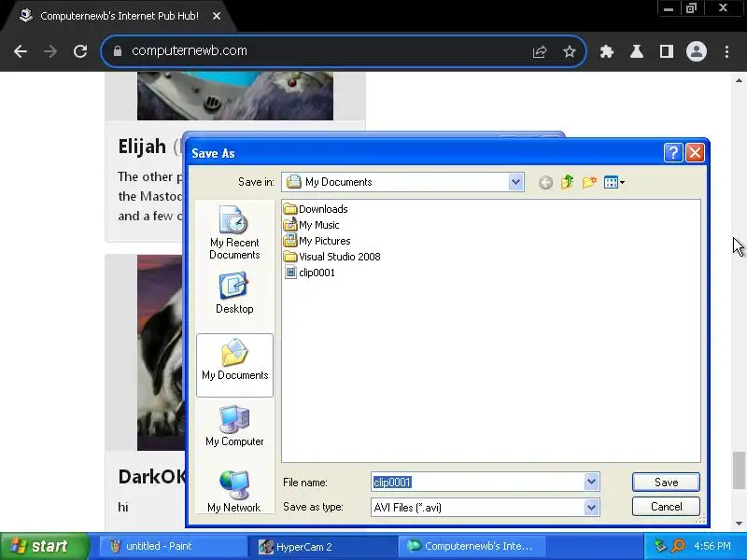Click the File name text field

pyautogui.click(x=478, y=483)
